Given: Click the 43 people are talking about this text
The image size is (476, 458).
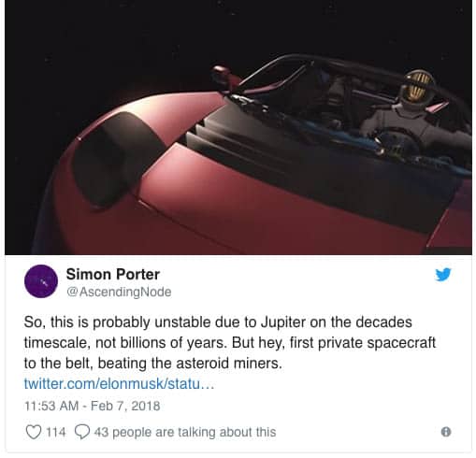Looking at the screenshot, I should click(x=185, y=432).
